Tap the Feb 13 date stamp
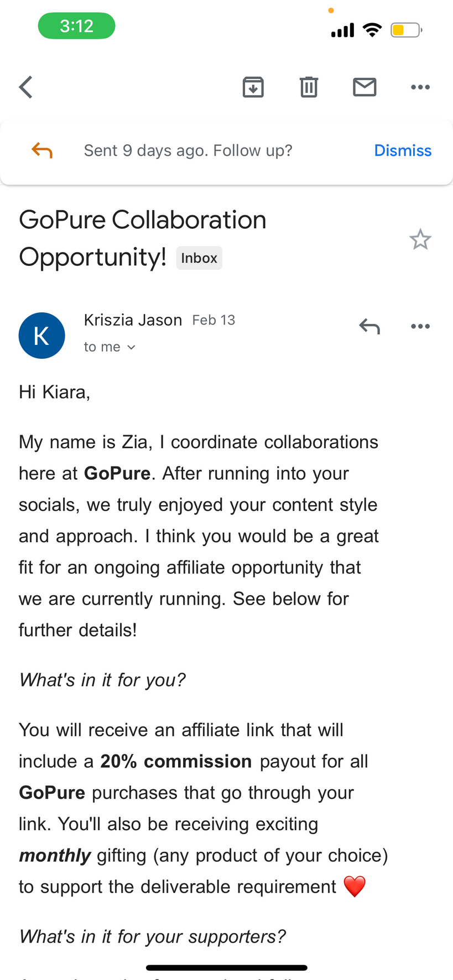This screenshot has width=453, height=980. point(214,320)
